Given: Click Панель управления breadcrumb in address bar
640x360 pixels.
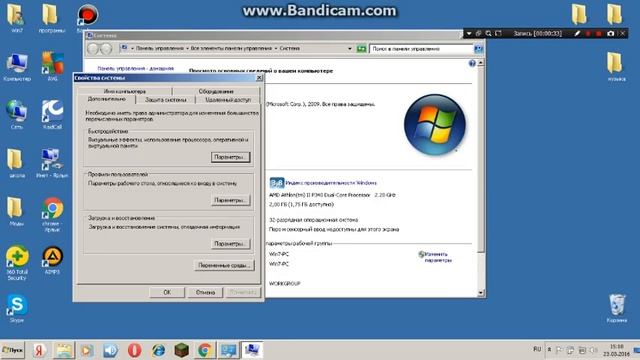Looking at the screenshot, I should click(160, 49).
